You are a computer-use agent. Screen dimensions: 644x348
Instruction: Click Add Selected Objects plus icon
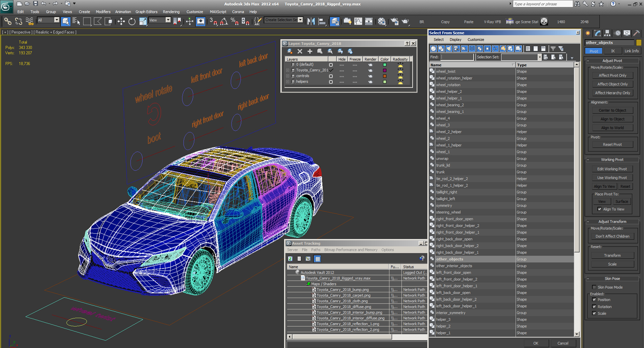310,51
